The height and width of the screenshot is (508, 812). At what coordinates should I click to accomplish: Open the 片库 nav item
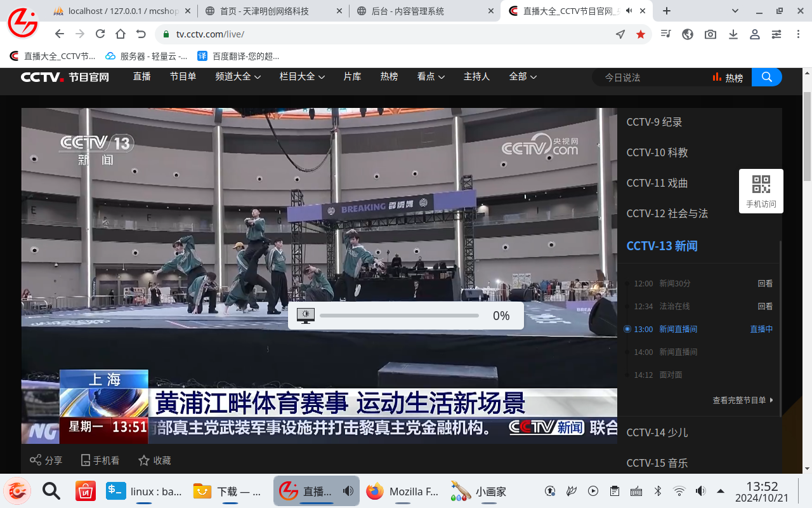(352, 76)
